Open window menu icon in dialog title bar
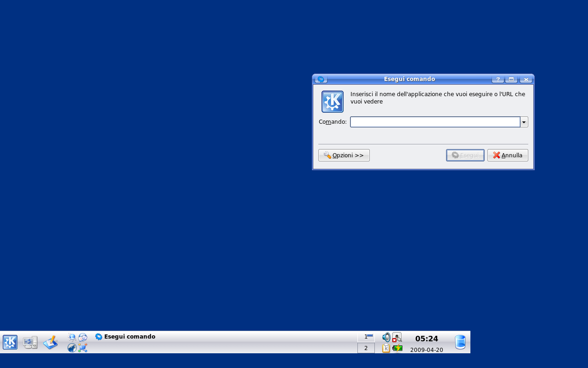 321,79
